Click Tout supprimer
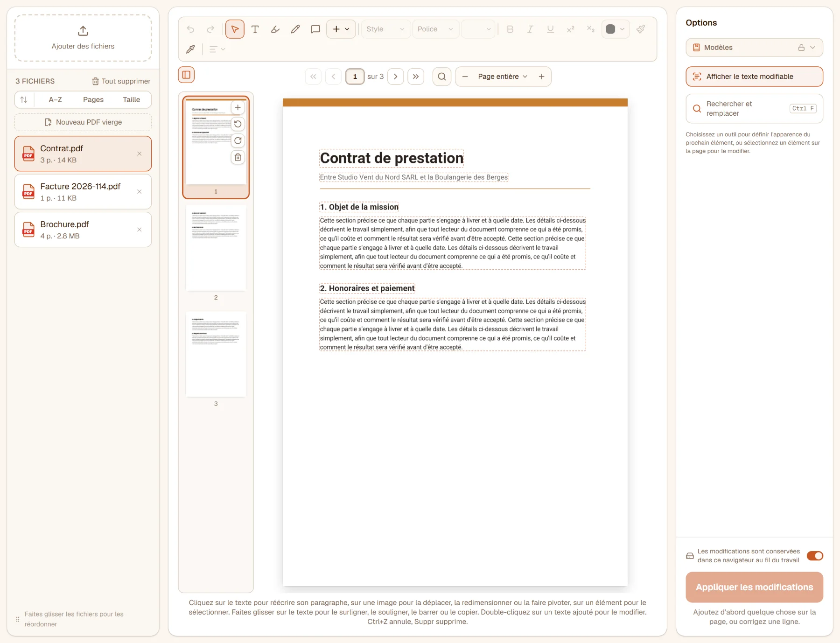The image size is (840, 643). click(121, 81)
